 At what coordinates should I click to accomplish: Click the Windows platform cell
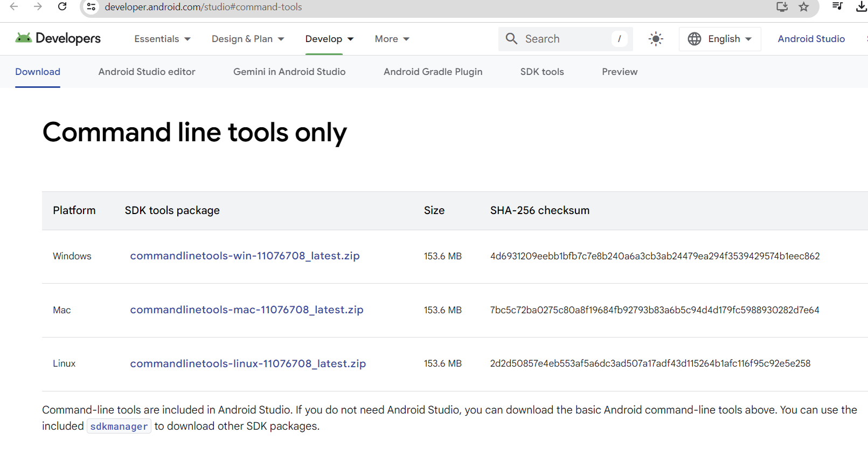point(72,256)
